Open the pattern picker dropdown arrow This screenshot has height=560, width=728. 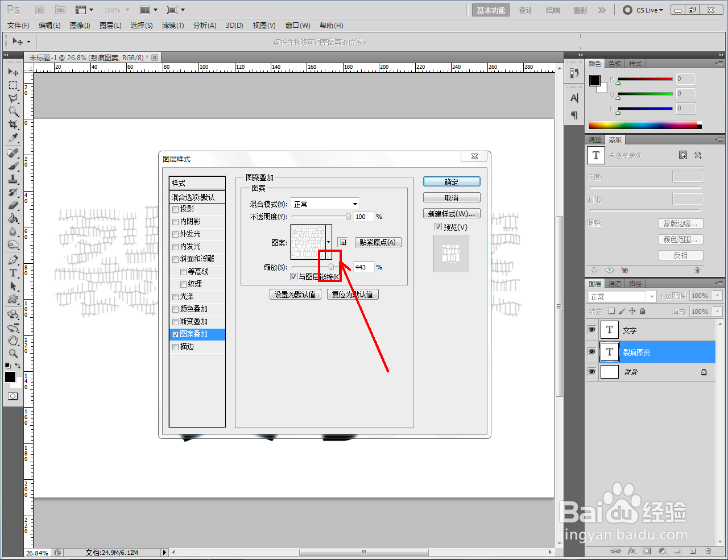point(327,242)
